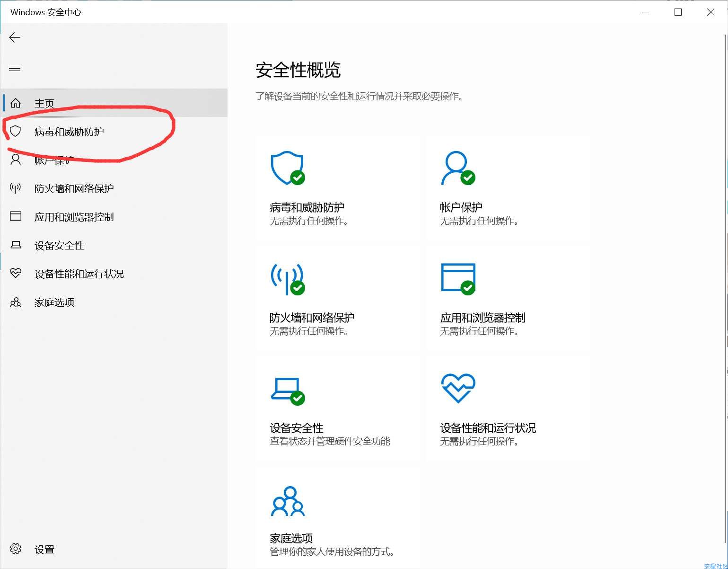Image resolution: width=728 pixels, height=569 pixels.
Task: Click the large laptop icon of device security card
Action: pyautogui.click(x=288, y=391)
